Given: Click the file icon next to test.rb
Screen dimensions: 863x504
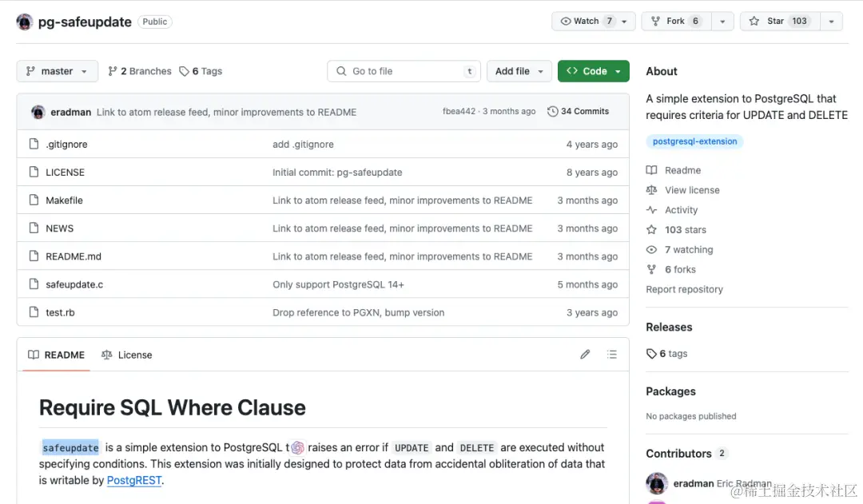Looking at the screenshot, I should (34, 312).
